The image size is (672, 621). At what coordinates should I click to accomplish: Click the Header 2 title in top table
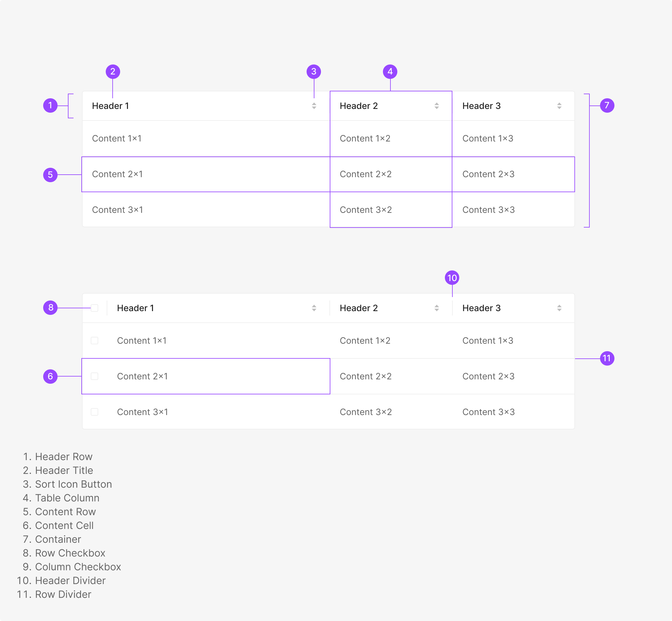pos(359,106)
